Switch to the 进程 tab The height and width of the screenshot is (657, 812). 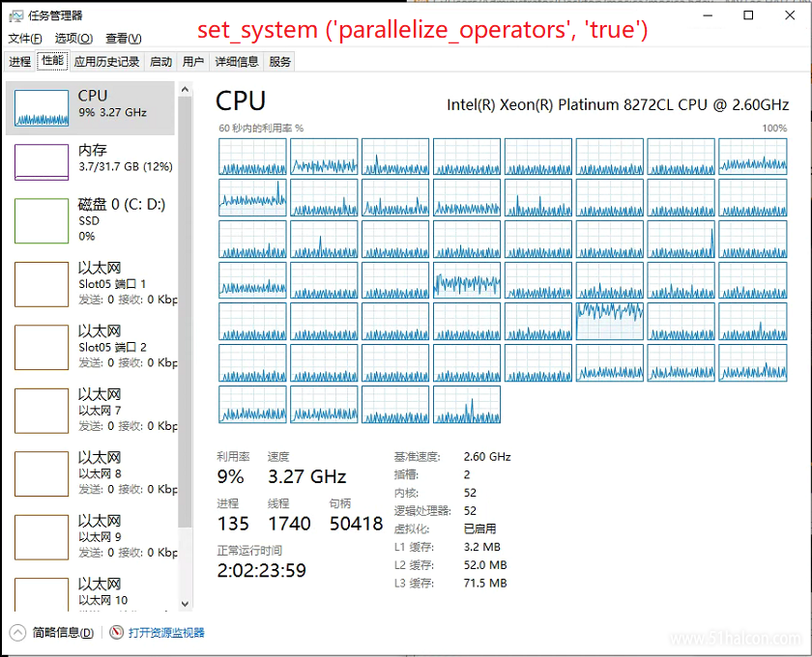click(19, 62)
